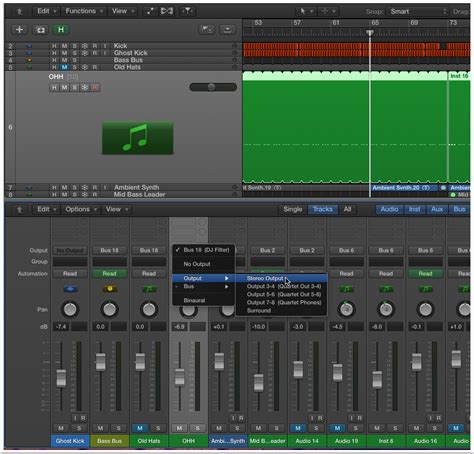Screen dimensions: 474x454
Task: Click the Bass Bus yellow track icon
Action: point(29,60)
